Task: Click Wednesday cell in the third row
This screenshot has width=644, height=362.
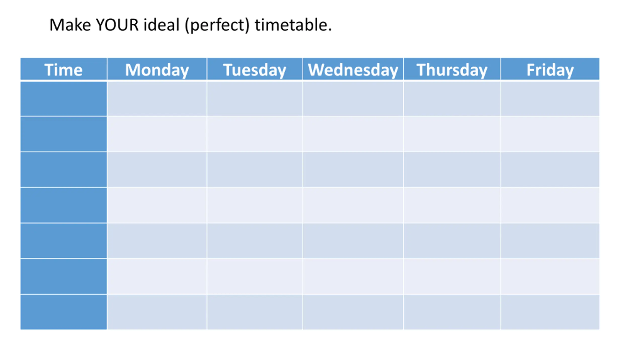Action: [x=353, y=170]
